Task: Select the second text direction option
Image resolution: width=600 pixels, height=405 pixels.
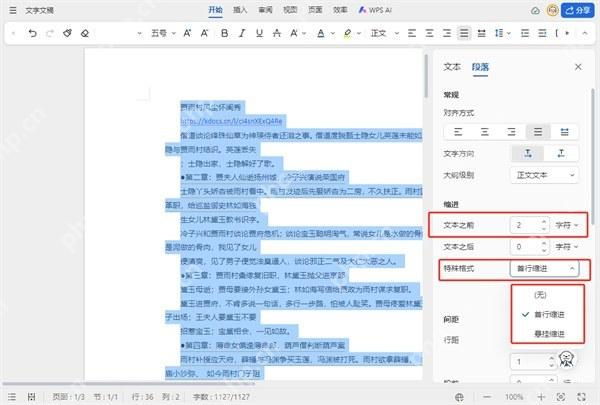Action: [x=561, y=154]
